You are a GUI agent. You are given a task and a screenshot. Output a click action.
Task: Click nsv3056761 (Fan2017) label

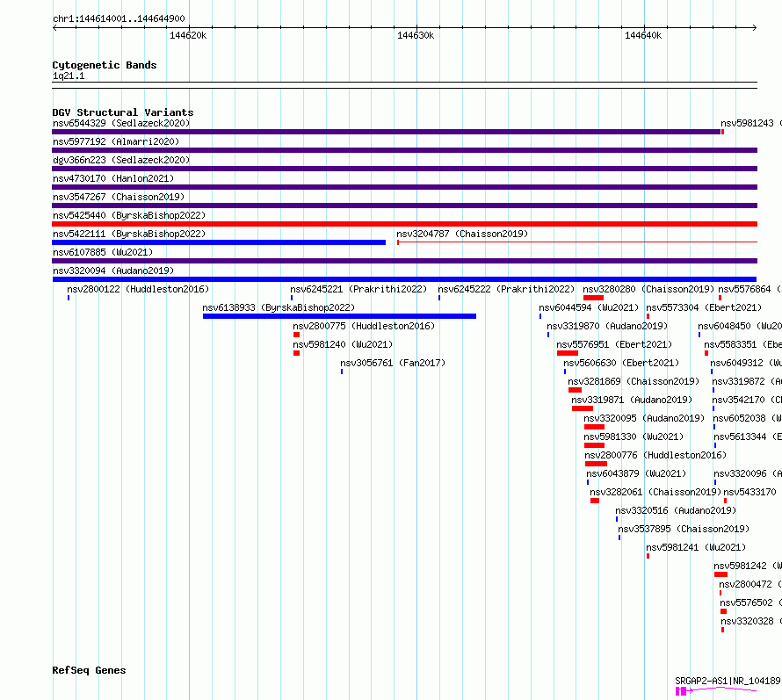tap(393, 363)
